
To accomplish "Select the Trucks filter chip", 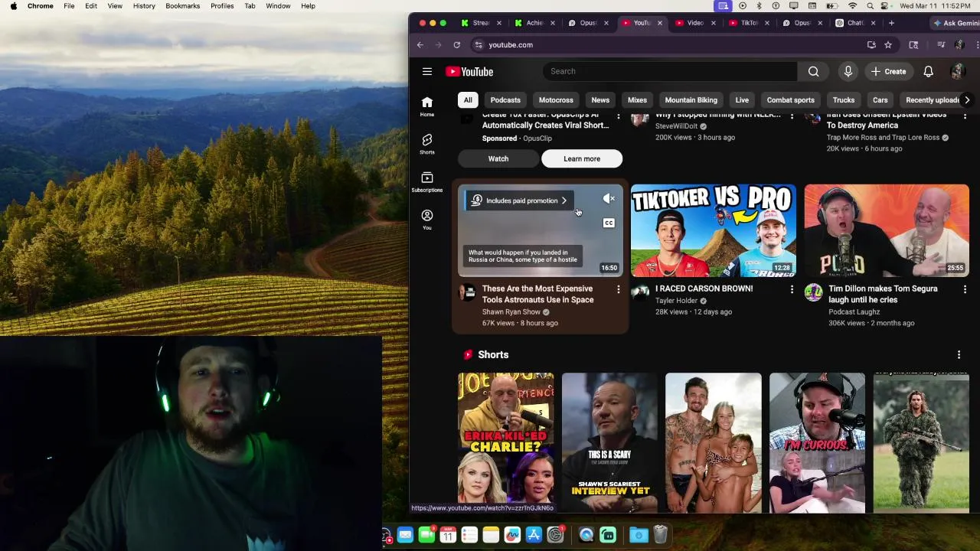I will point(844,100).
